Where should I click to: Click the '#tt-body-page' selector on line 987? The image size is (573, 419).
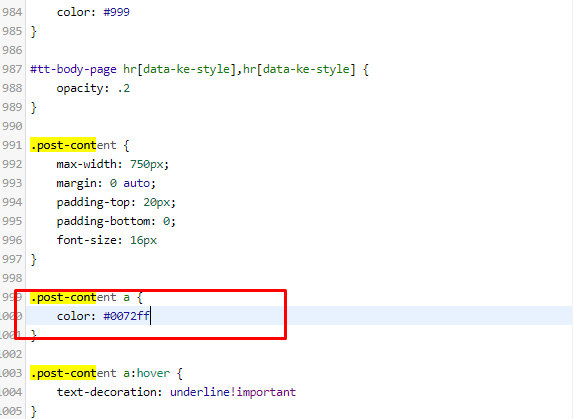pos(73,69)
